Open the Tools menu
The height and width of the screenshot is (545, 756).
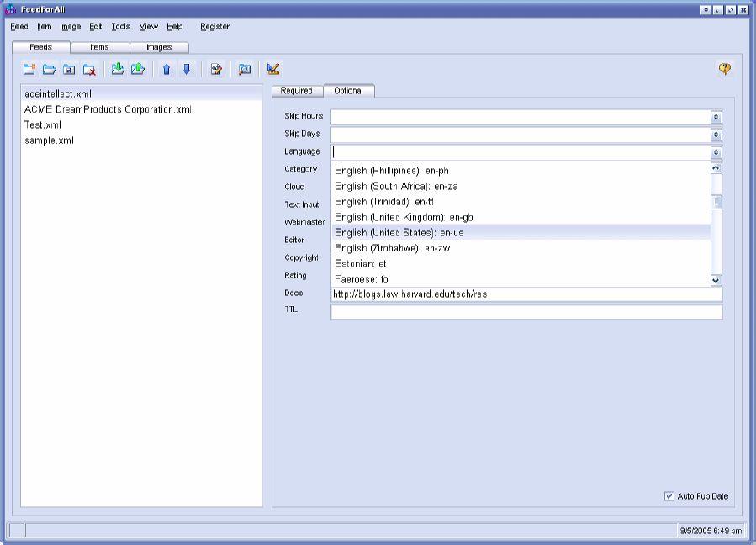click(120, 26)
